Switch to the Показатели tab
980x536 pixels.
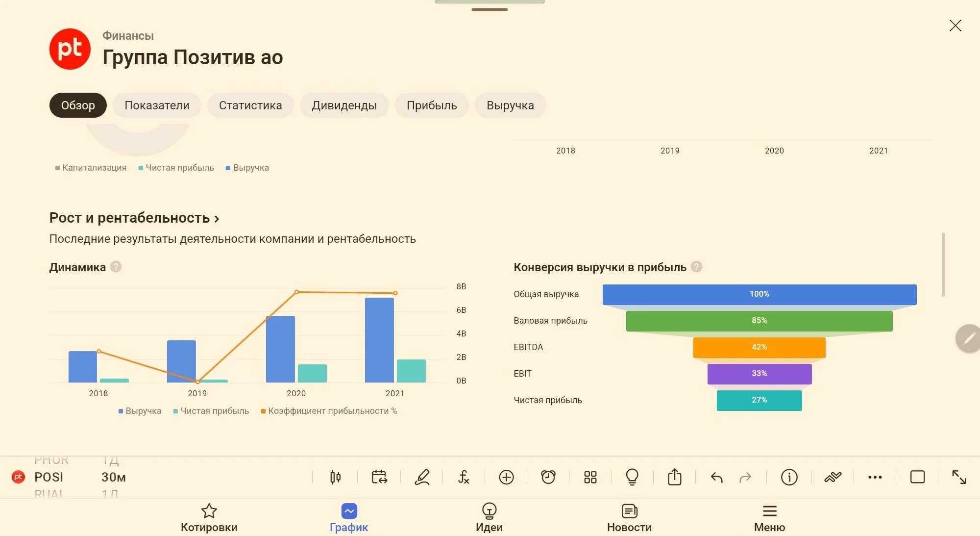[x=157, y=105]
